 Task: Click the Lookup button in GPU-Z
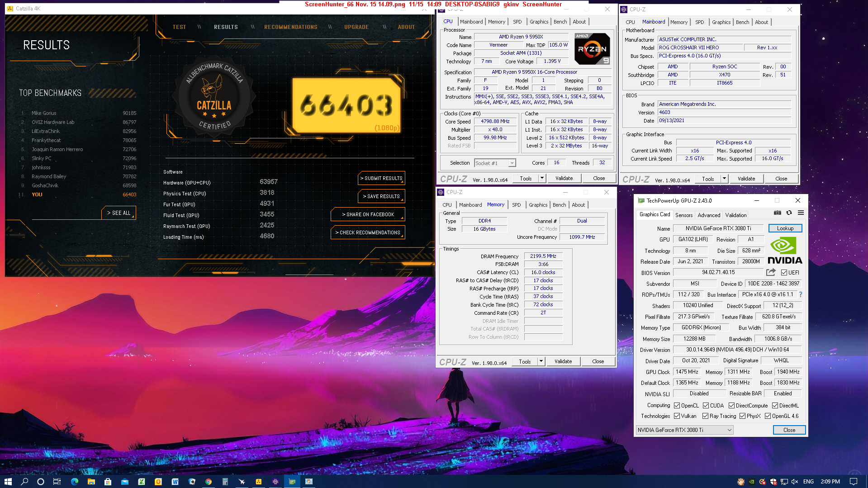(x=785, y=228)
